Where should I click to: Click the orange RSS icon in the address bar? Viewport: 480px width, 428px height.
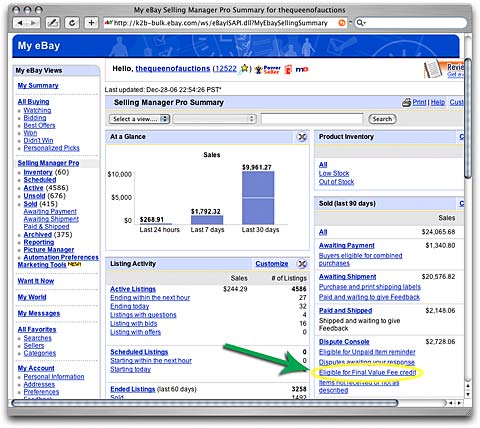[x=342, y=23]
